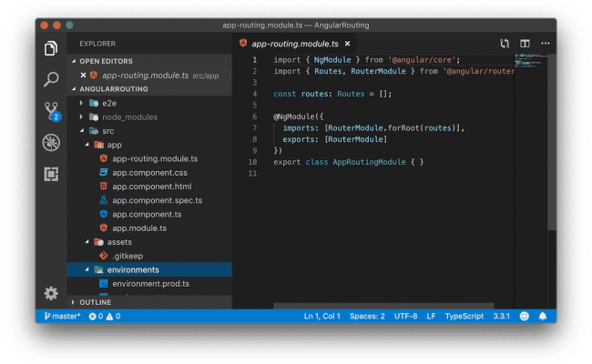This screenshot has width=592, height=364.
Task: Click the feedback smiley icon in status bar
Action: [x=524, y=316]
